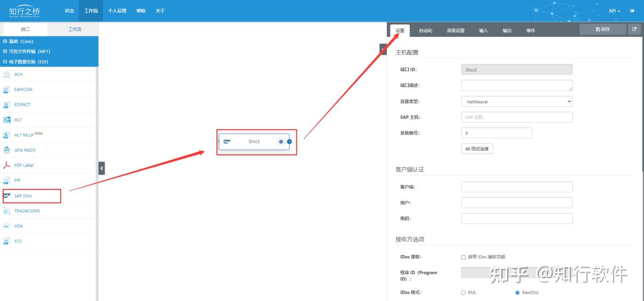Open the HL7 connector from the EDI list
The height and width of the screenshot is (301, 644).
tap(21, 120)
